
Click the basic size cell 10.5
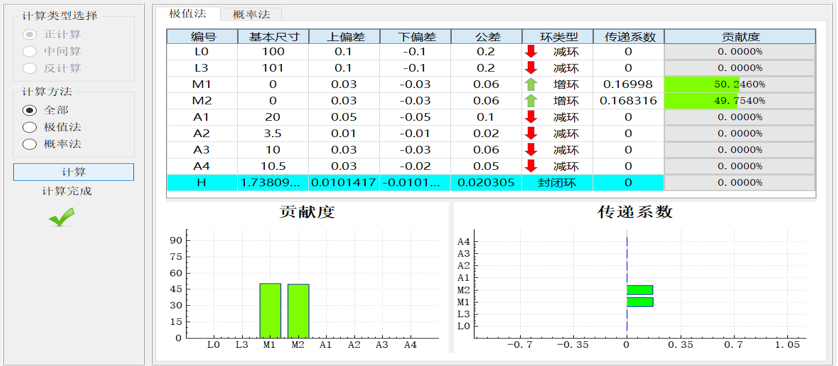(x=274, y=166)
